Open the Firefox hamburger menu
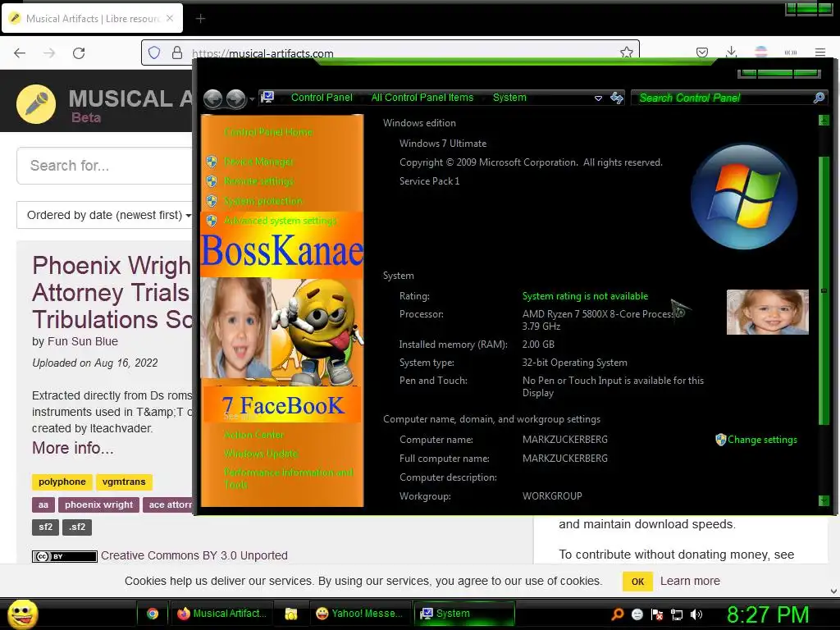Viewport: 840px width, 630px height. [x=820, y=52]
